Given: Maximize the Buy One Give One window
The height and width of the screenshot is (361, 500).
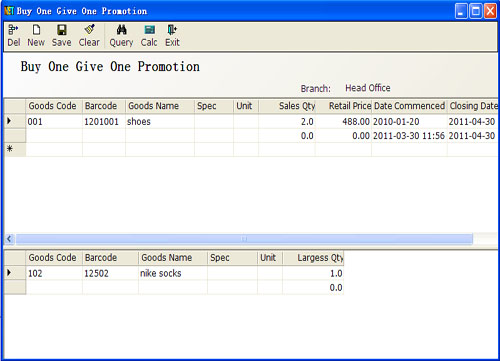Looking at the screenshot, I should (476, 11).
